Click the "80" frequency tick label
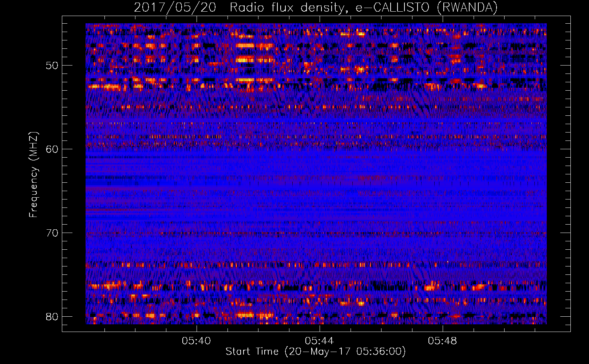 (x=52, y=317)
